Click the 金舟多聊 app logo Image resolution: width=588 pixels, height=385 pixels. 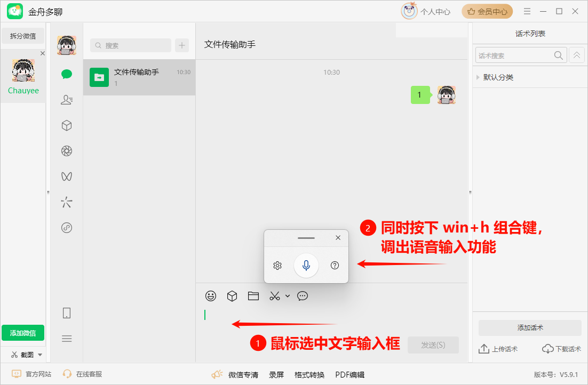coord(15,11)
